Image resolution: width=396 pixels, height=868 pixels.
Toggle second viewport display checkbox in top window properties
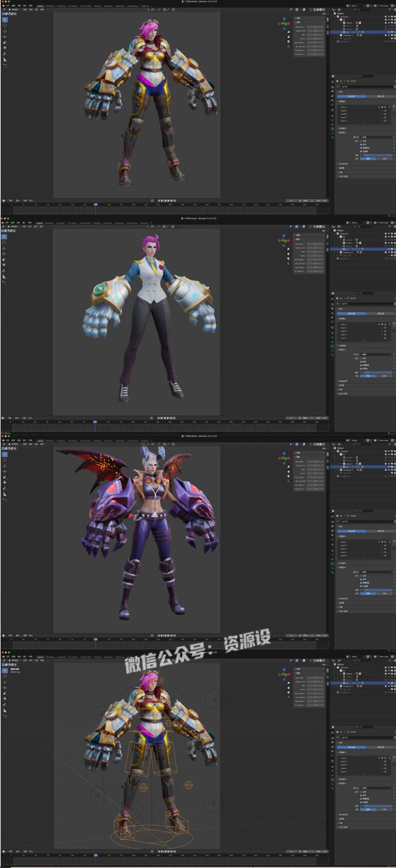point(361,144)
